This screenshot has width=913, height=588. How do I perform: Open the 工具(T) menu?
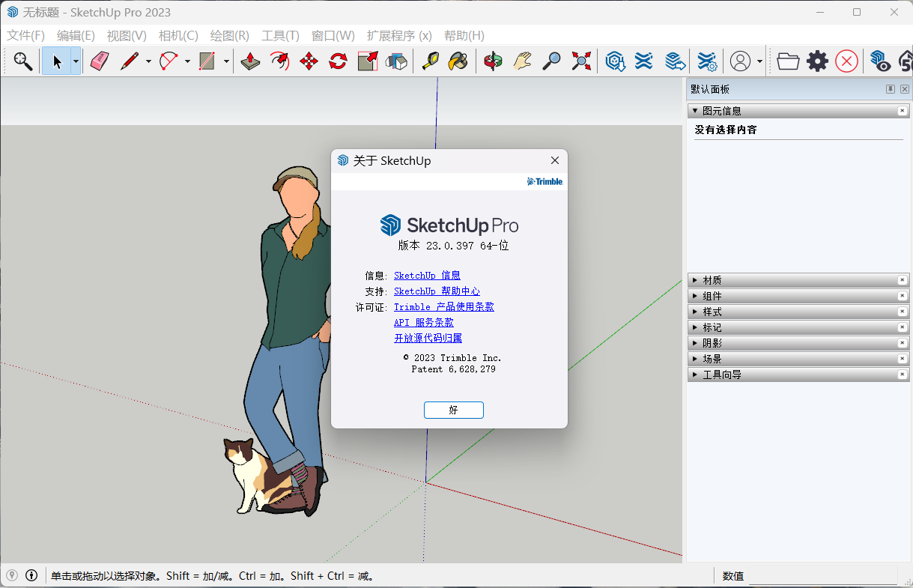[x=280, y=35]
